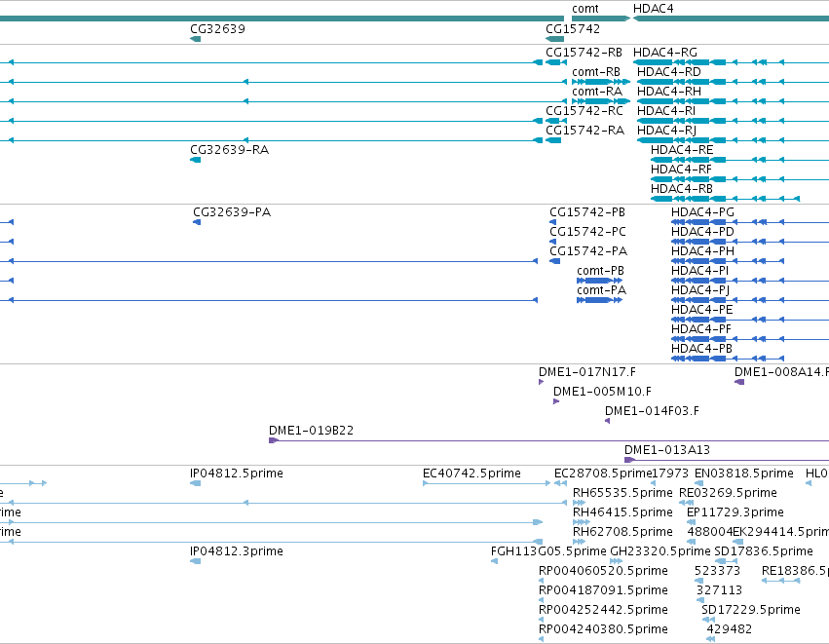Click EST EN03818.5prime label
Image resolution: width=829 pixels, height=644 pixels.
point(744,474)
